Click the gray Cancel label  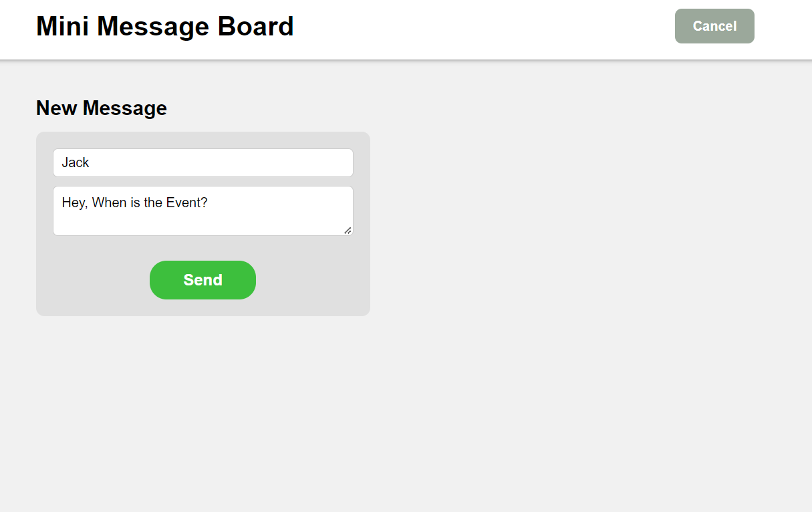coord(714,26)
